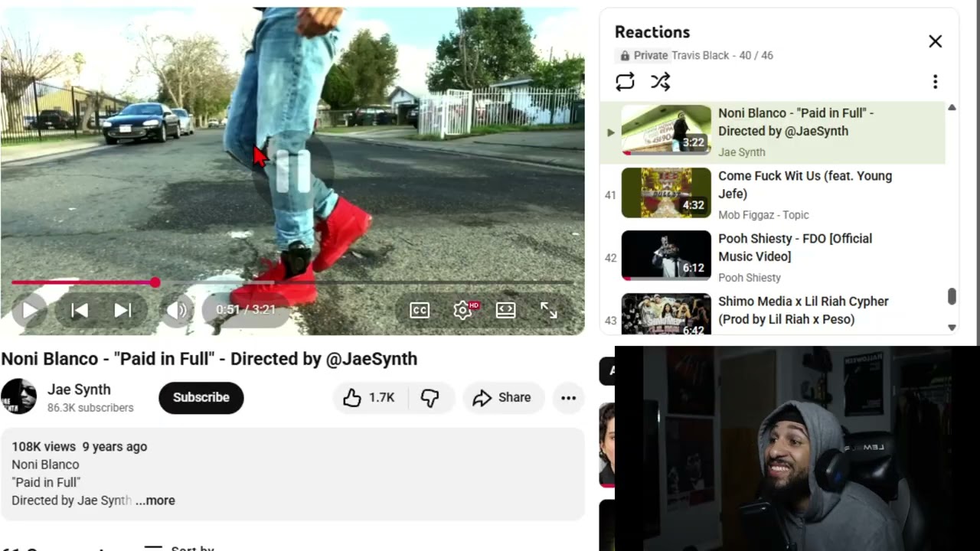This screenshot has width=980, height=551.
Task: Mute the video volume speaker icon
Action: tap(177, 310)
